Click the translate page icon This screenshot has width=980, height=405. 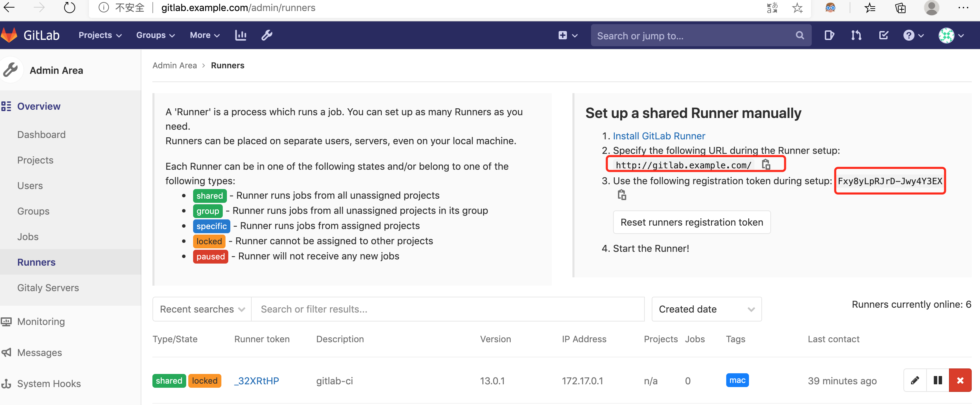coord(772,8)
